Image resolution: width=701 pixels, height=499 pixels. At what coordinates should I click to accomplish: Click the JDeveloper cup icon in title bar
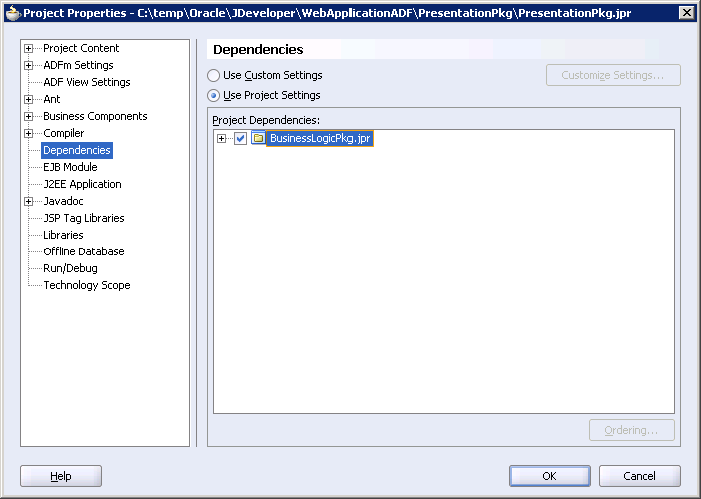(13, 13)
